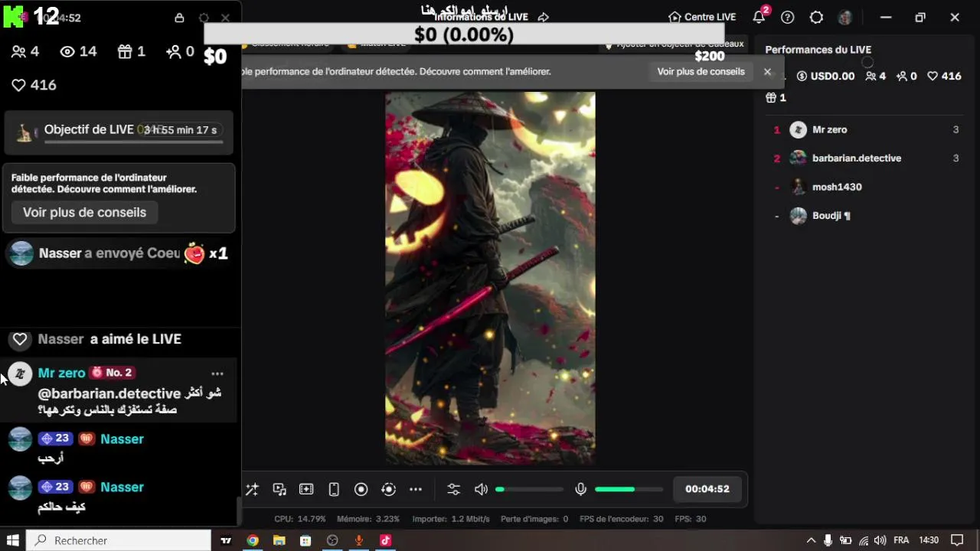Mute the microphone icon

581,489
